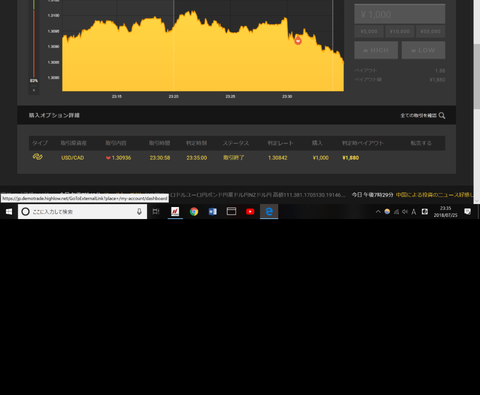Image resolution: width=480 pixels, height=395 pixels.
Task: Click the USD/CAD row type icon
Action: pyautogui.click(x=37, y=157)
